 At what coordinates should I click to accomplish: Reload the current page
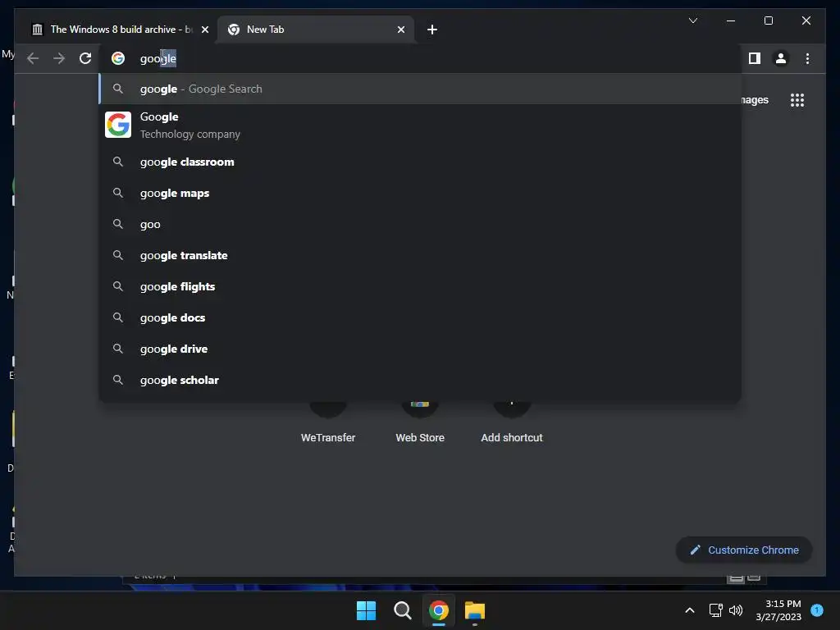coord(85,58)
